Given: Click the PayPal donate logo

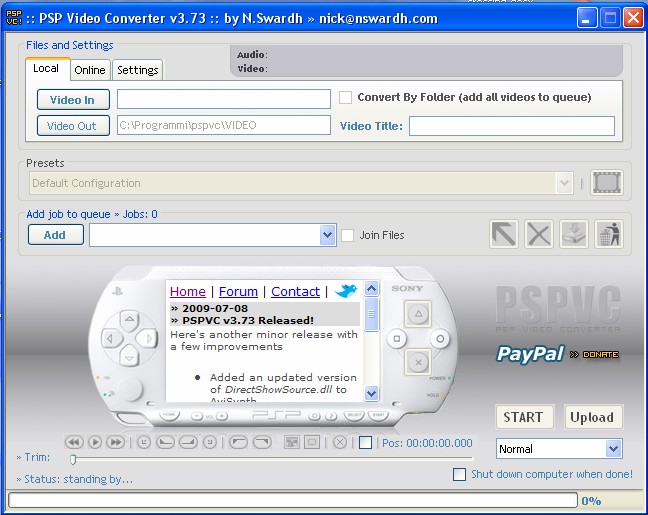Looking at the screenshot, I should tap(530, 354).
